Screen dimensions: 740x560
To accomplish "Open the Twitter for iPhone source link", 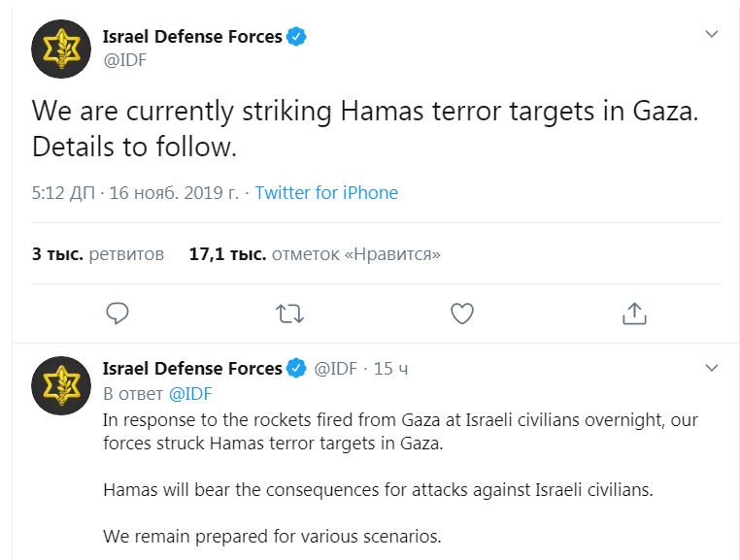I will click(326, 193).
